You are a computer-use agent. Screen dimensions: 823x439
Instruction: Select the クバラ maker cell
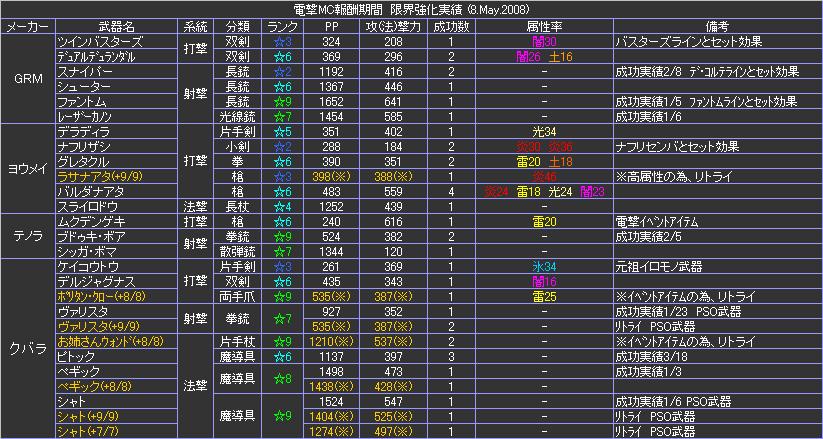click(29, 349)
